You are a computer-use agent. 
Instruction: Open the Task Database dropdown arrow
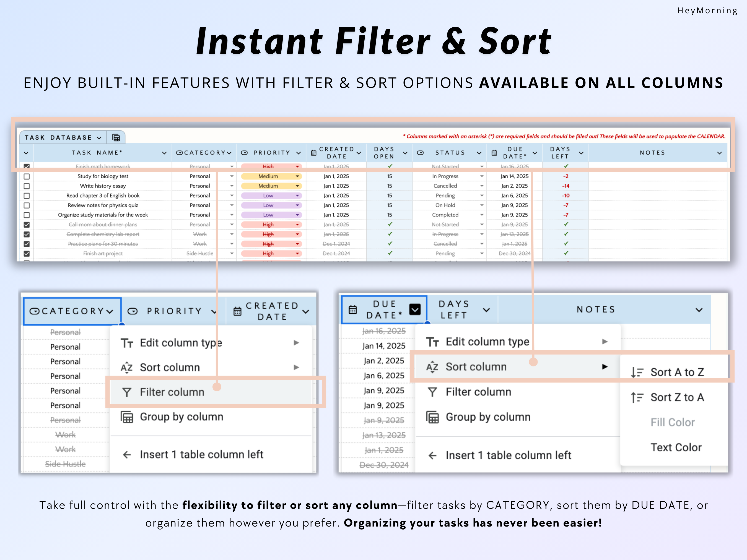99,138
